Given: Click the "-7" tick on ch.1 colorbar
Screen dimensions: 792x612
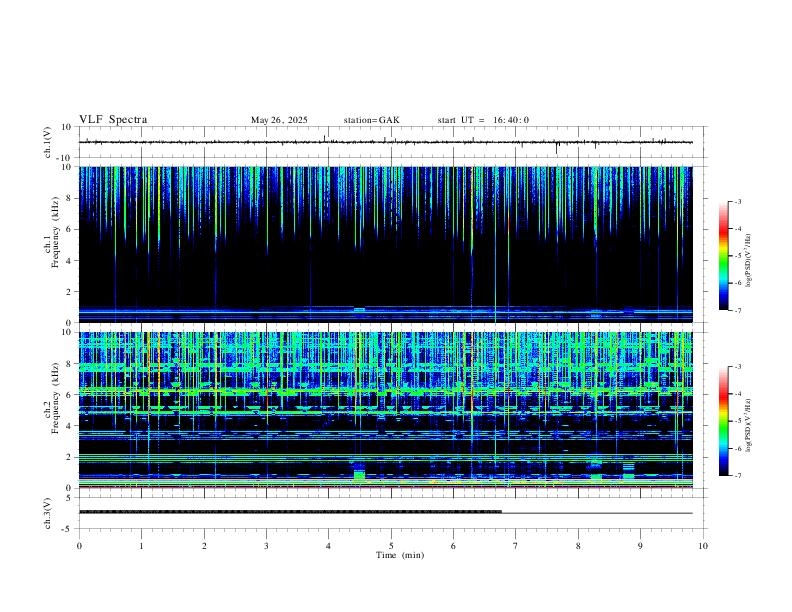Looking at the screenshot, I should pyautogui.click(x=738, y=311).
